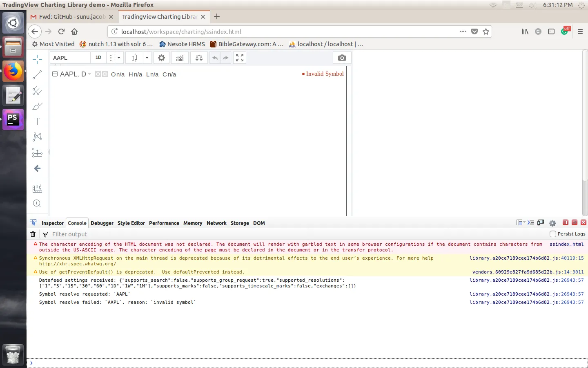The width and height of the screenshot is (588, 368).
Task: Save the page to Pocket
Action: [x=474, y=31]
